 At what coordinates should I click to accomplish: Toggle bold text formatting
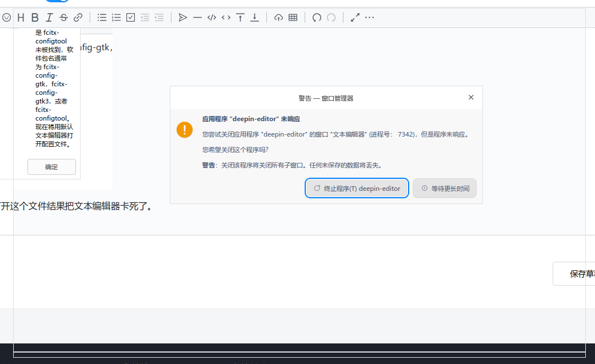[x=35, y=18]
